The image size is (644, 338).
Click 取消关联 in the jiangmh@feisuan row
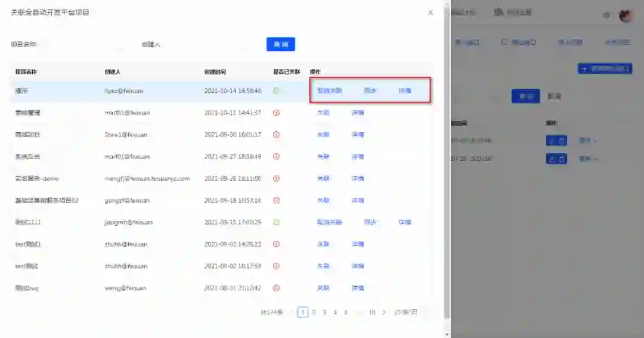click(x=329, y=222)
